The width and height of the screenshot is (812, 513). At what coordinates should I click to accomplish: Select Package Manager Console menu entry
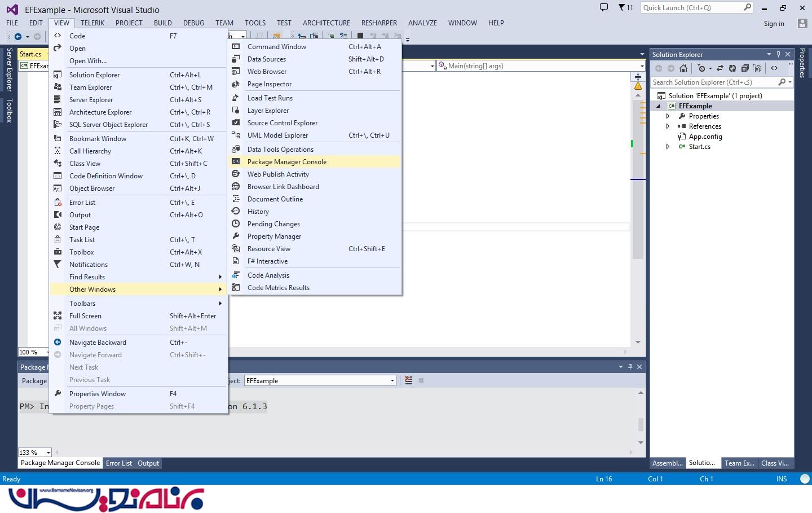pyautogui.click(x=286, y=162)
